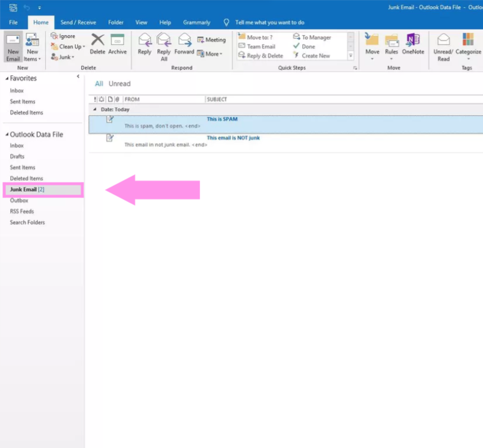483x448 pixels.
Task: Show only Unread messages filter
Action: [120, 83]
